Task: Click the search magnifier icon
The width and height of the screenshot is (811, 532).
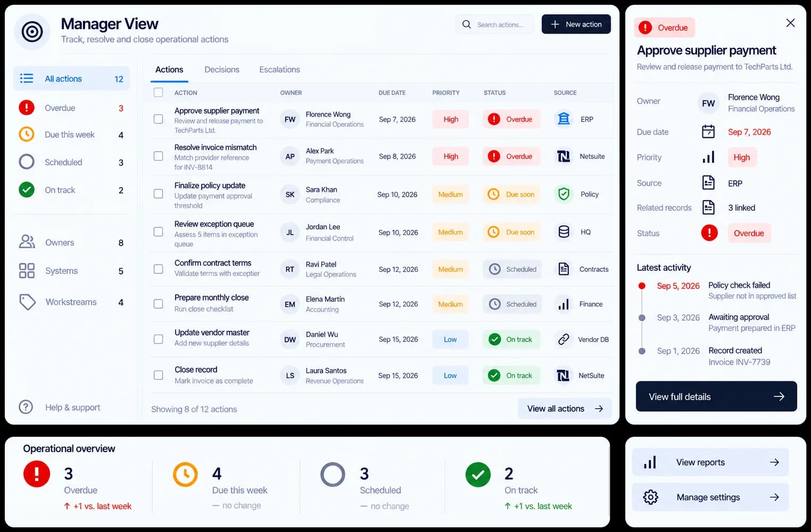Action: (467, 24)
